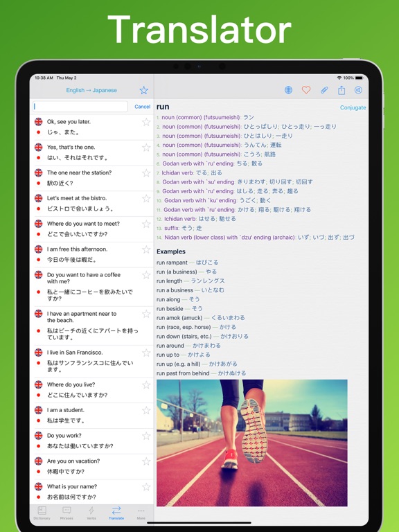Star the phrase 'I am a student.'
The height and width of the screenshot is (532, 399).
click(x=146, y=411)
